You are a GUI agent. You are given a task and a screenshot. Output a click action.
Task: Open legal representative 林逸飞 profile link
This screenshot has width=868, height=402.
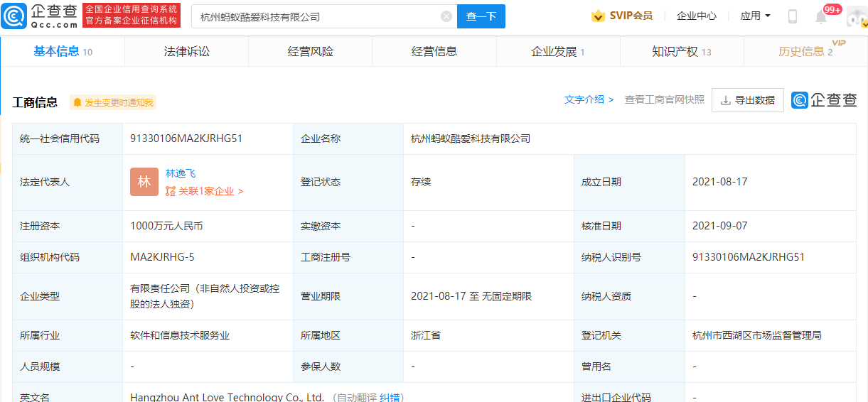tap(181, 173)
